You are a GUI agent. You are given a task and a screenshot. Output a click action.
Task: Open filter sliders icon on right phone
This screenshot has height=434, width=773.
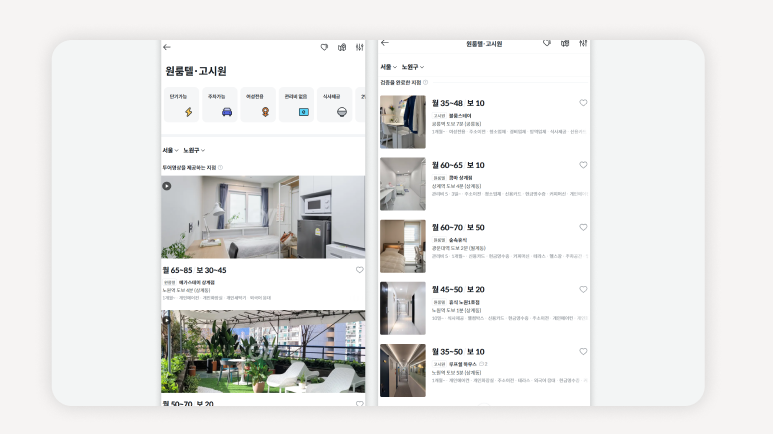[x=581, y=43]
